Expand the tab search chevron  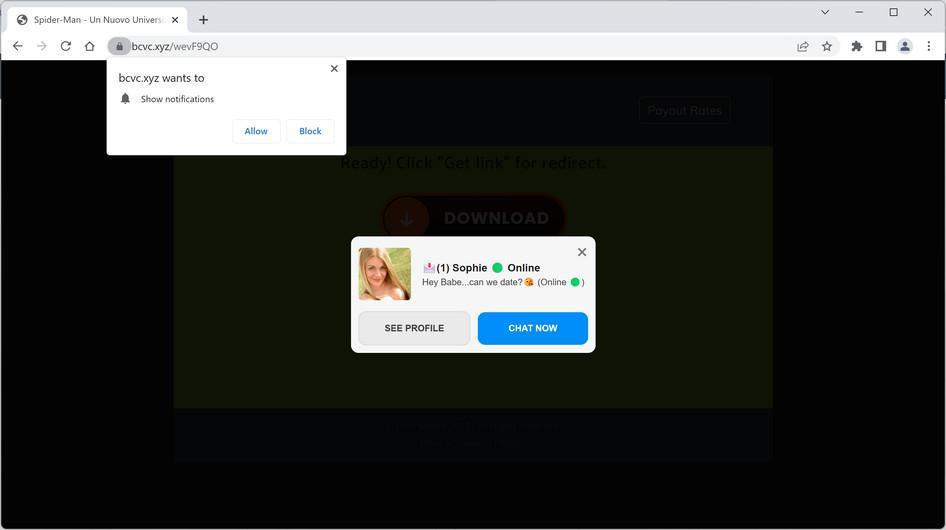(x=825, y=12)
